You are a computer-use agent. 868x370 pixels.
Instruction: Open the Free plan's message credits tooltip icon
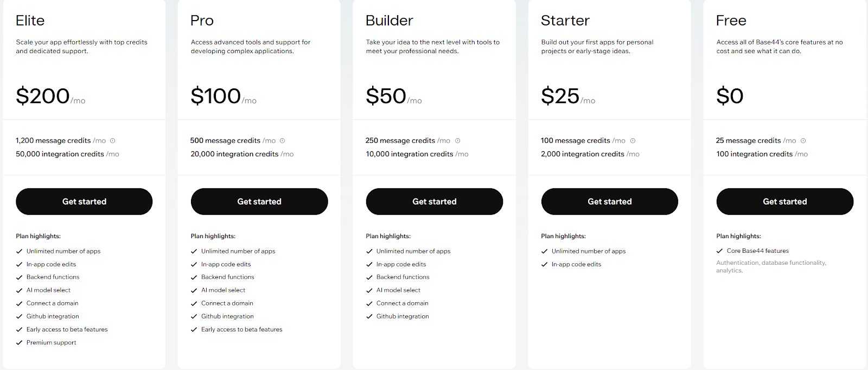coord(803,141)
